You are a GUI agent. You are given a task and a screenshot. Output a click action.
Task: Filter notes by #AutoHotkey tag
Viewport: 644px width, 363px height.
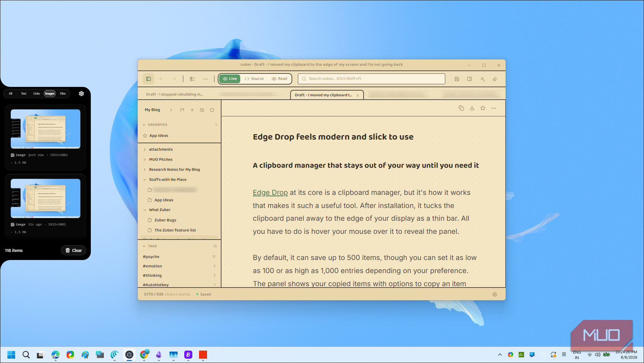click(156, 285)
